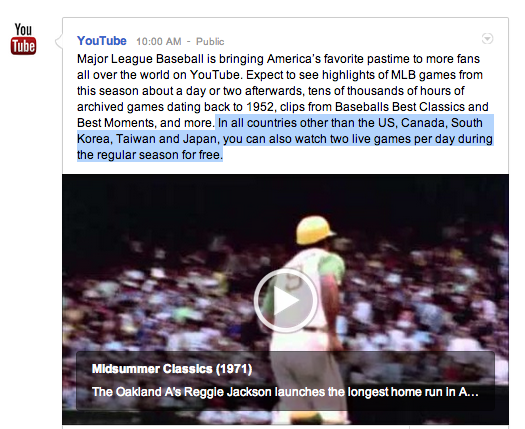Click the word YouTube inside post body
This screenshot has width=525, height=429.
pyautogui.click(x=216, y=75)
